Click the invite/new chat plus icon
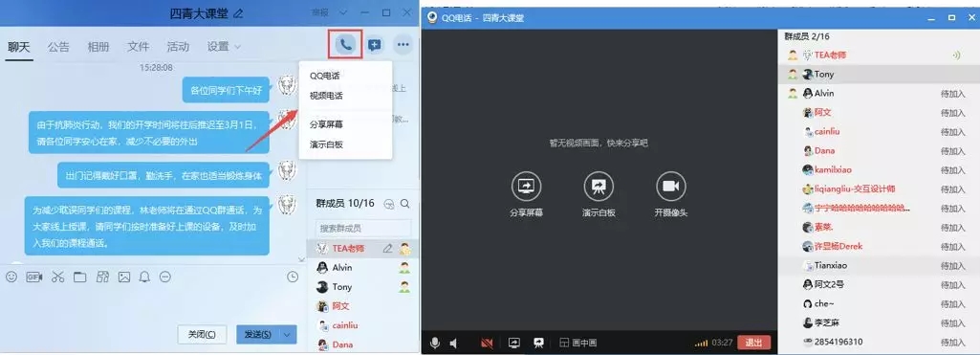Image resolution: width=980 pixels, height=355 pixels. click(375, 44)
